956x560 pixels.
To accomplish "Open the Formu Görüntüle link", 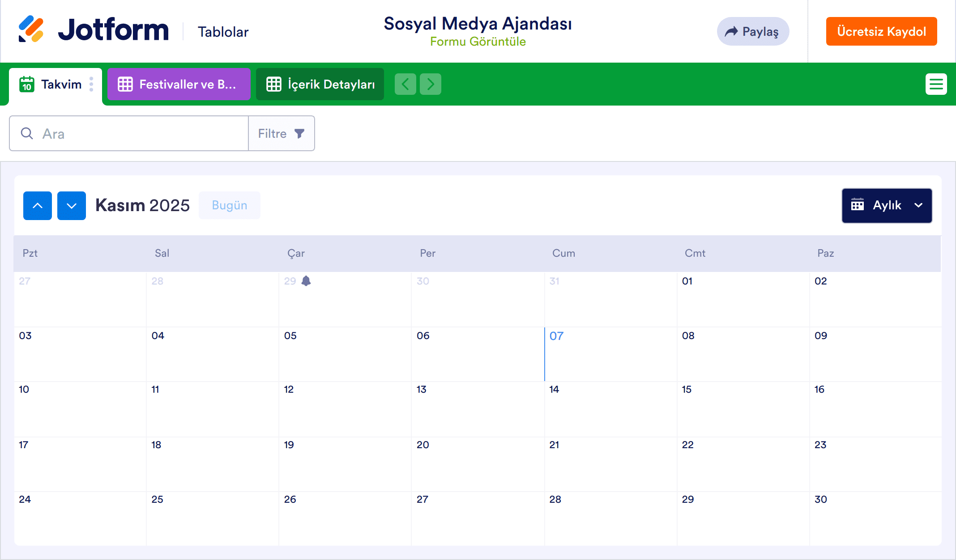I will point(478,41).
